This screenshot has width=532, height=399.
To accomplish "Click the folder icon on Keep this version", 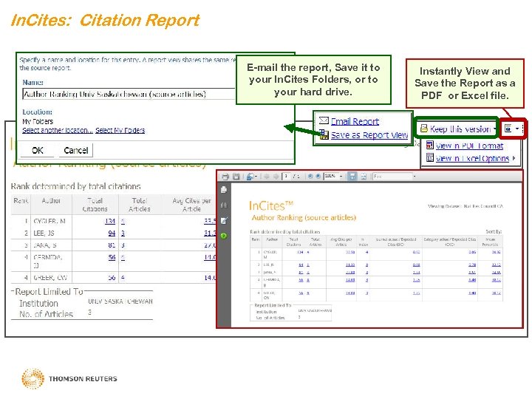I will (424, 129).
